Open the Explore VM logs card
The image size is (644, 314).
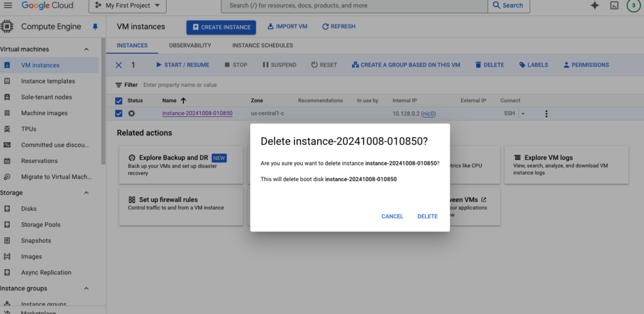(x=567, y=165)
